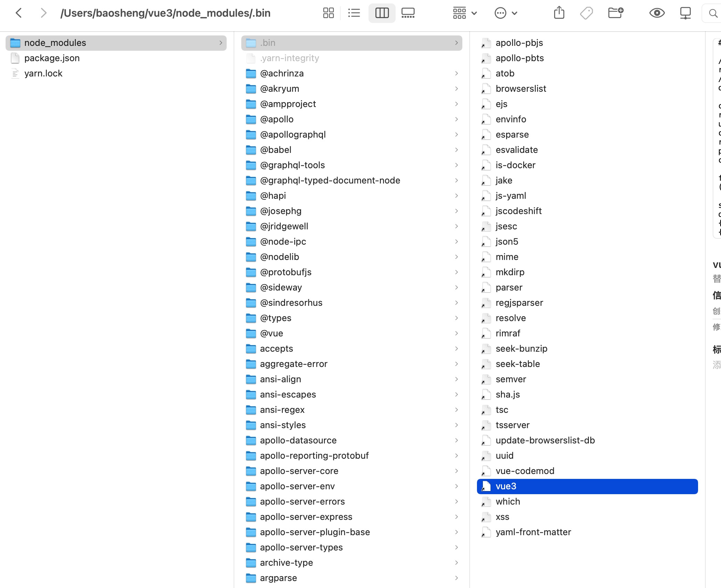This screenshot has width=721, height=588.
Task: Click the monitor icon in toolbar
Action: [x=685, y=13]
